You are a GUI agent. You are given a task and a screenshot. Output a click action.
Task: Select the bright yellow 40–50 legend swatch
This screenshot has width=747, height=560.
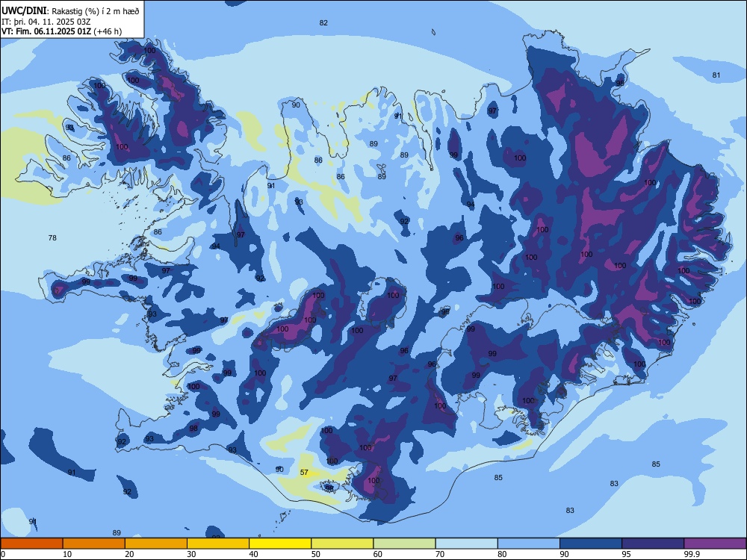tap(280, 544)
